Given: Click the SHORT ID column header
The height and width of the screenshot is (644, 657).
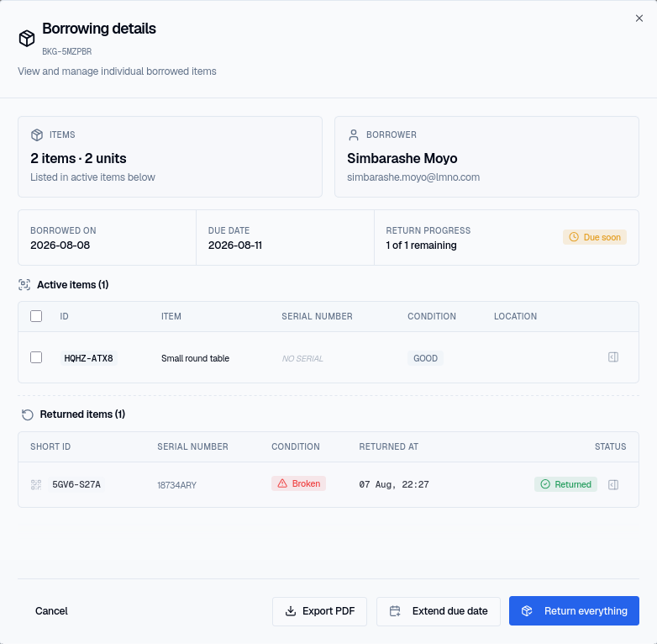Looking at the screenshot, I should (50, 447).
